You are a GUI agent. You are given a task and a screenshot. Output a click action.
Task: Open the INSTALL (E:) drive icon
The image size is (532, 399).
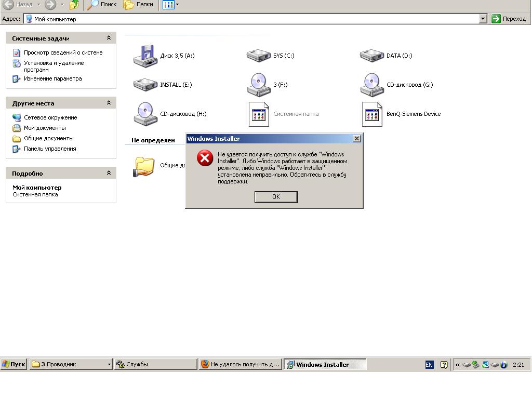[x=145, y=85]
